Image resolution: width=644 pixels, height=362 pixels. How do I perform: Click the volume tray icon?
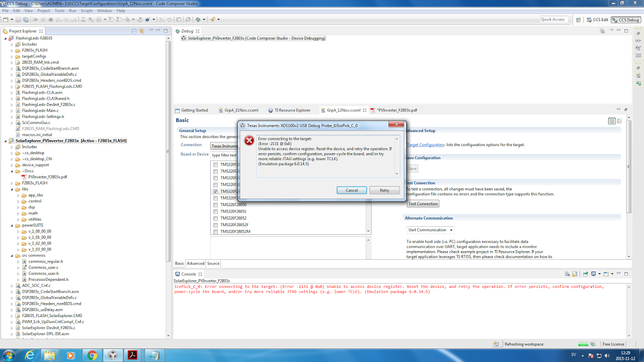point(607,356)
